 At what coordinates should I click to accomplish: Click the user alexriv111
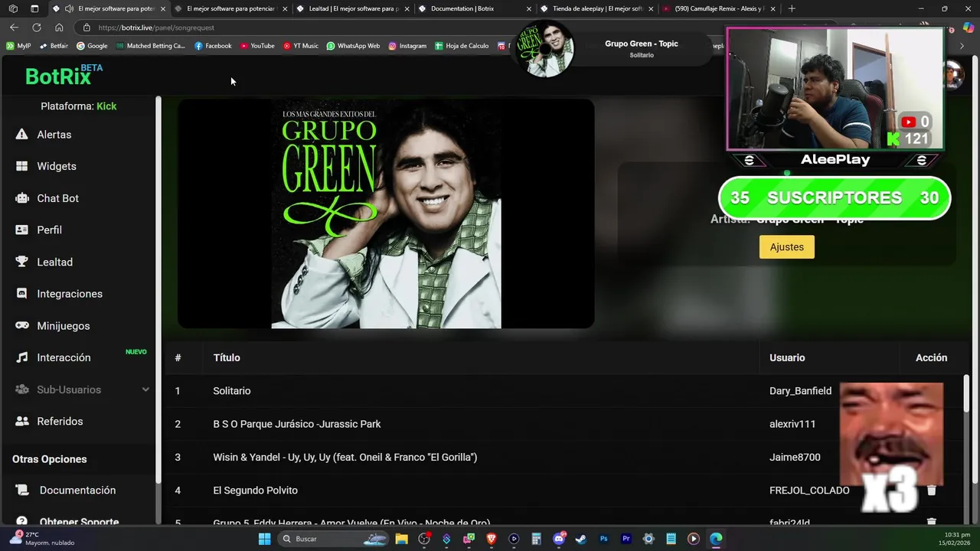click(792, 424)
